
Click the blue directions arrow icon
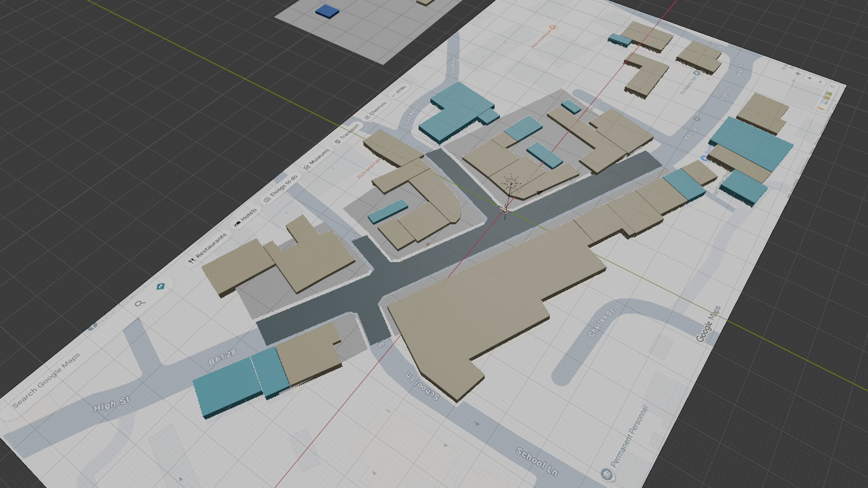(x=160, y=286)
